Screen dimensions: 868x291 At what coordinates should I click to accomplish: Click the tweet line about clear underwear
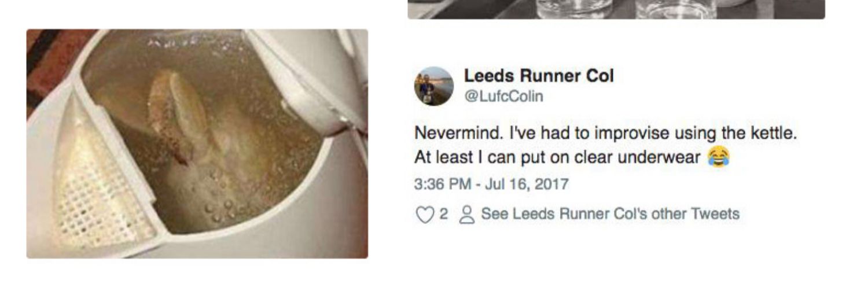click(557, 157)
